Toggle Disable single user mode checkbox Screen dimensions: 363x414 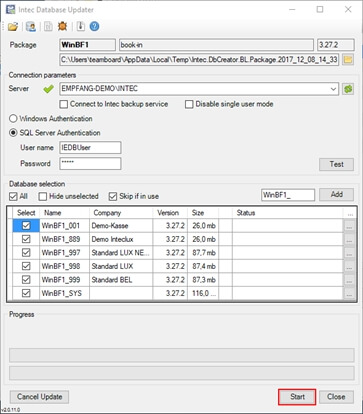(x=189, y=104)
